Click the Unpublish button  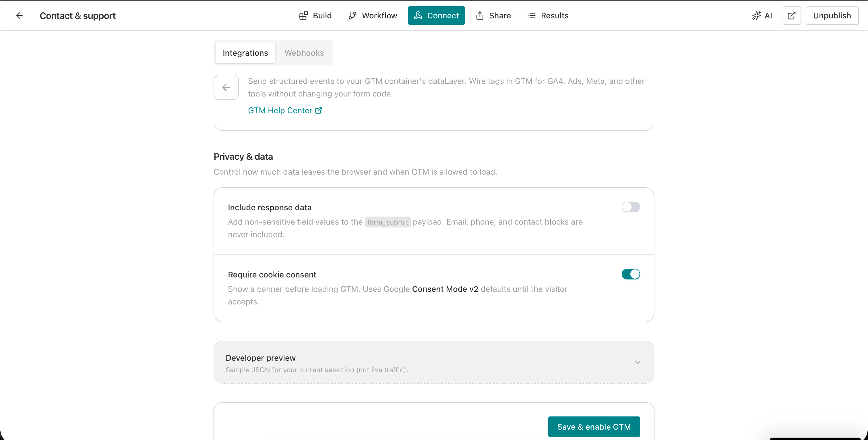click(x=832, y=16)
